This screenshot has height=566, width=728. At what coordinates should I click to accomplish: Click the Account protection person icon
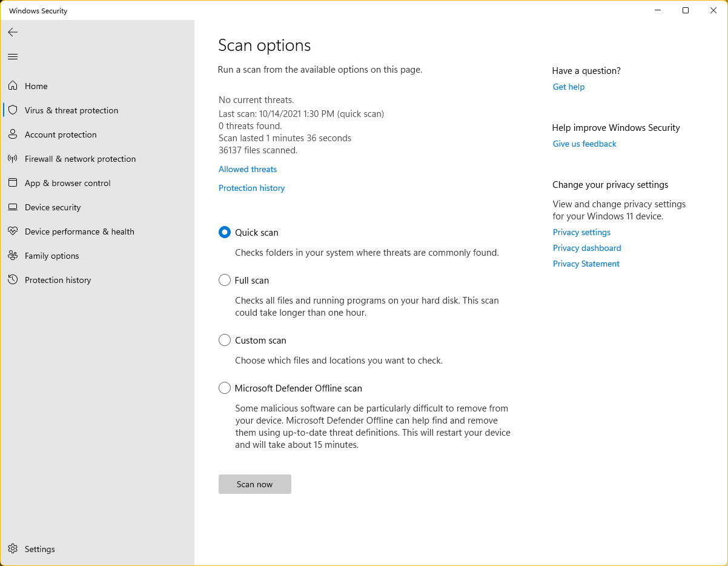pos(13,135)
